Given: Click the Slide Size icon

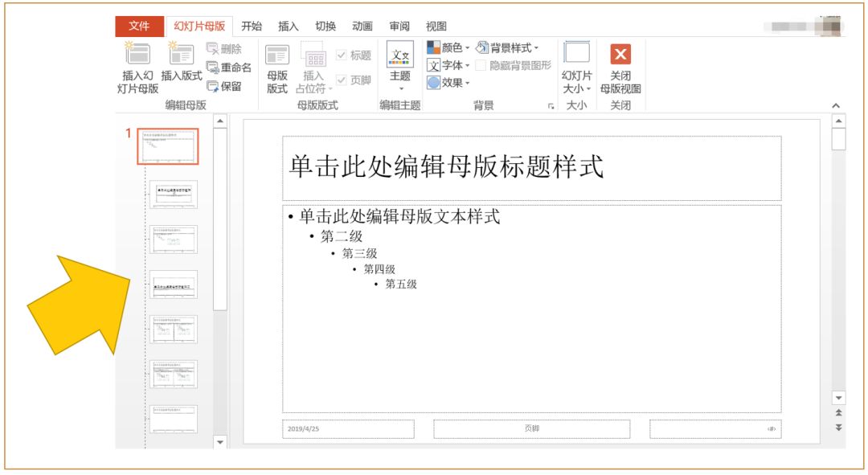Looking at the screenshot, I should (578, 68).
